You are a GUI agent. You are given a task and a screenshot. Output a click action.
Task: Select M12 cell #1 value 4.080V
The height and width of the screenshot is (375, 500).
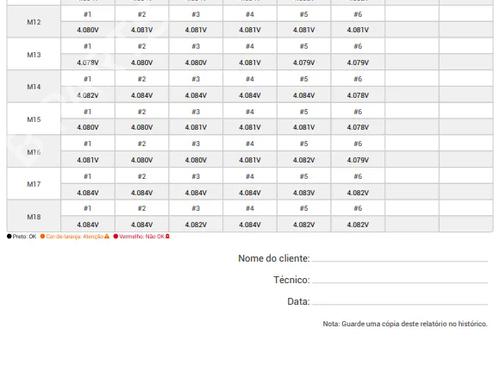tap(88, 30)
